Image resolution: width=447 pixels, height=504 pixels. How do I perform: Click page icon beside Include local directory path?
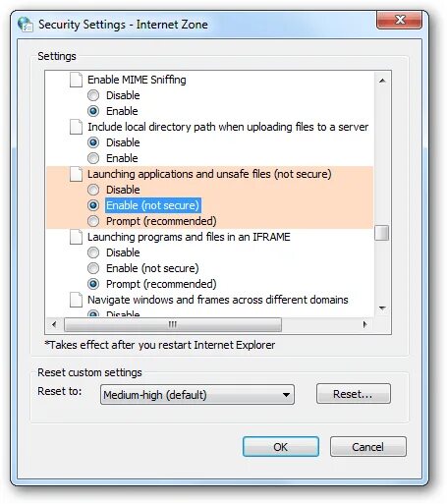tap(76, 127)
